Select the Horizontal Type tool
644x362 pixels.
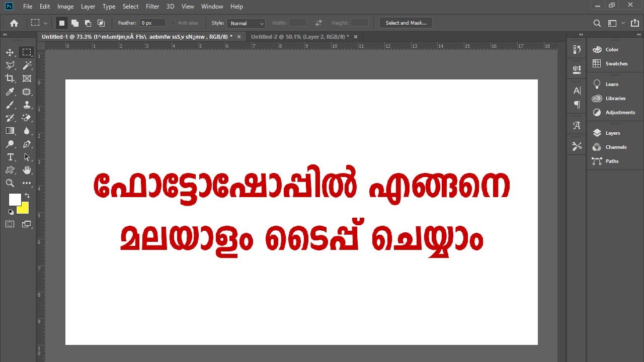click(10, 157)
